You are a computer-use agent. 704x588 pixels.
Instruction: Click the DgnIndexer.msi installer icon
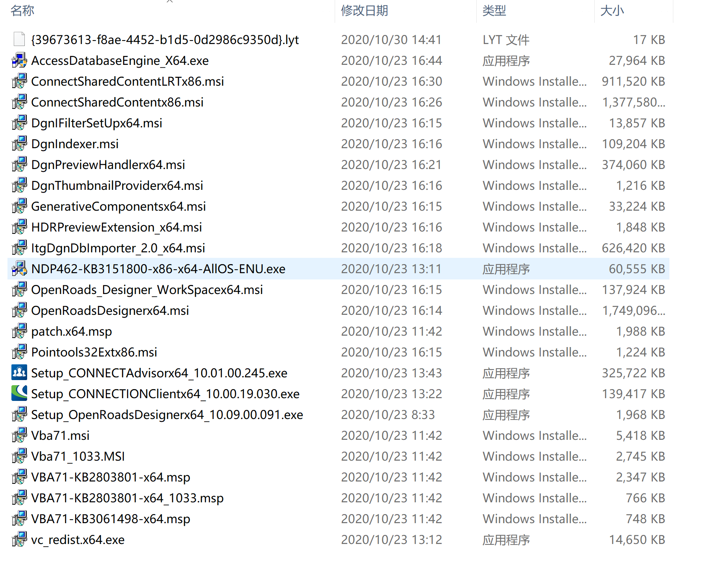(19, 143)
